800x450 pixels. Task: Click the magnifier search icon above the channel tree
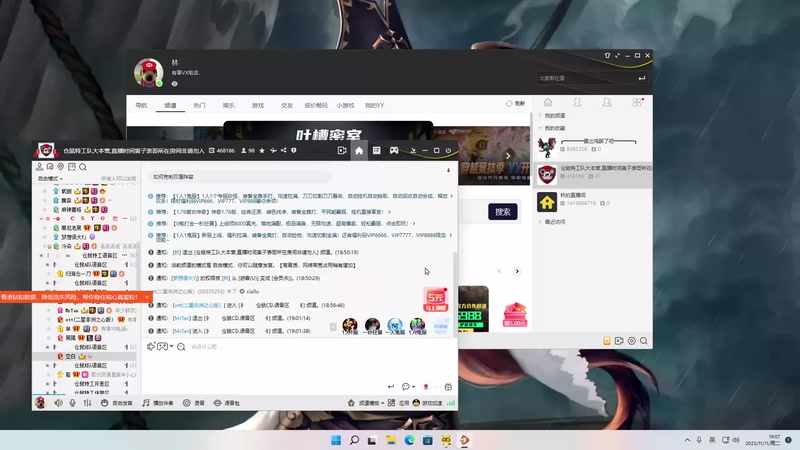pyautogui.click(x=83, y=167)
